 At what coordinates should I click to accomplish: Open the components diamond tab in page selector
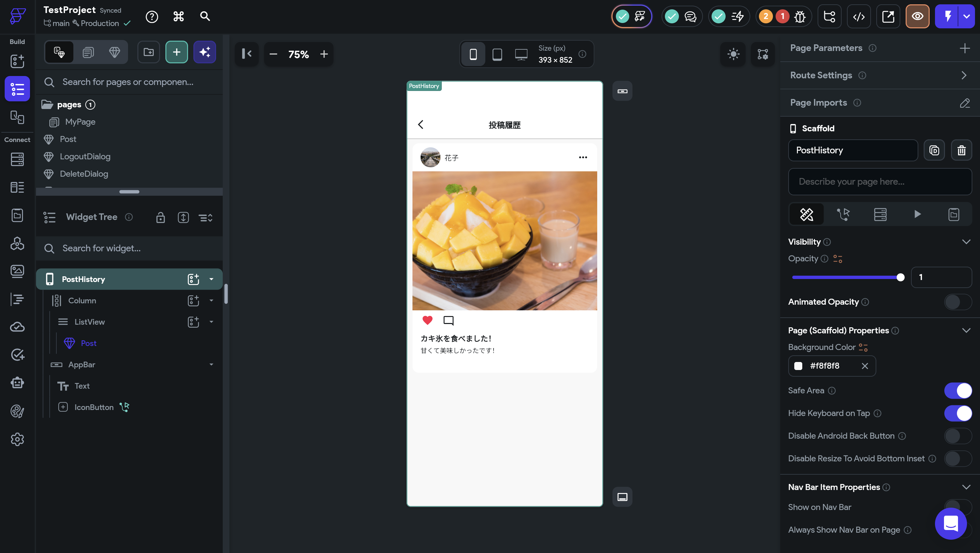coord(114,52)
